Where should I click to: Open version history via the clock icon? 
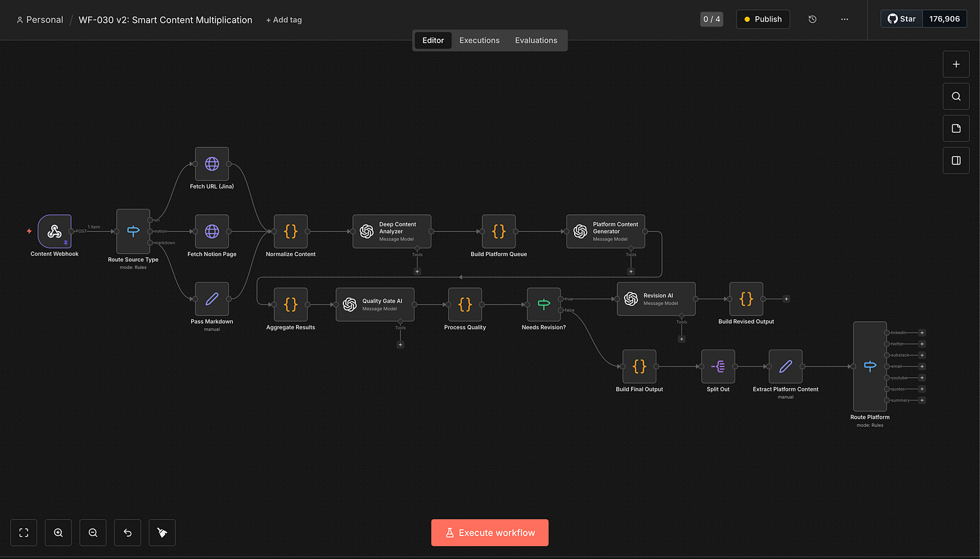pyautogui.click(x=812, y=19)
